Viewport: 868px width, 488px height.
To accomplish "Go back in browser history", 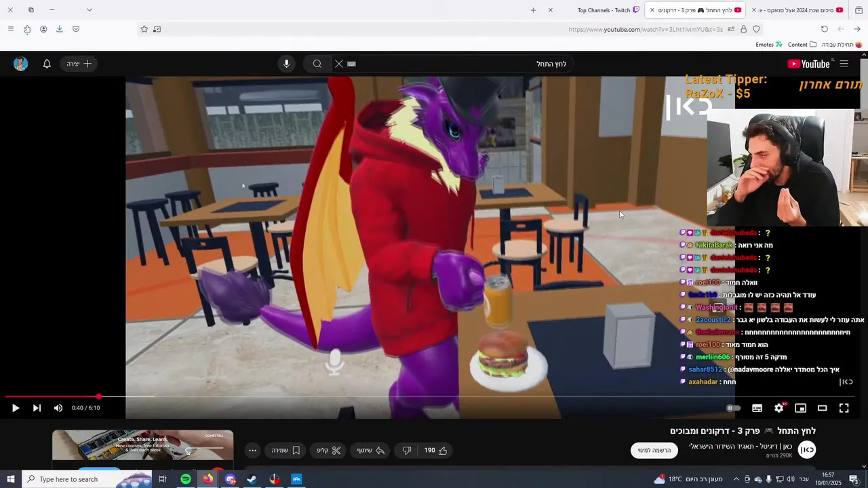I will (857, 29).
